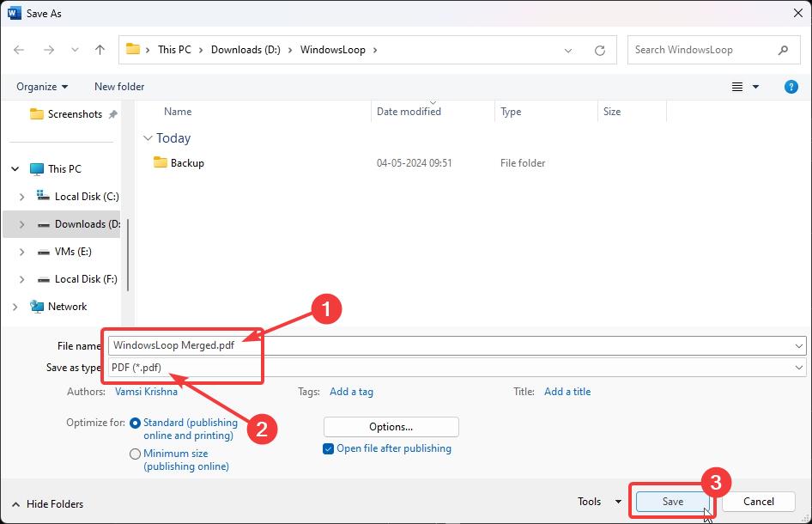Viewport: 812px width, 524px height.
Task: Click the pin icon beside Screenshots
Action: point(114,113)
